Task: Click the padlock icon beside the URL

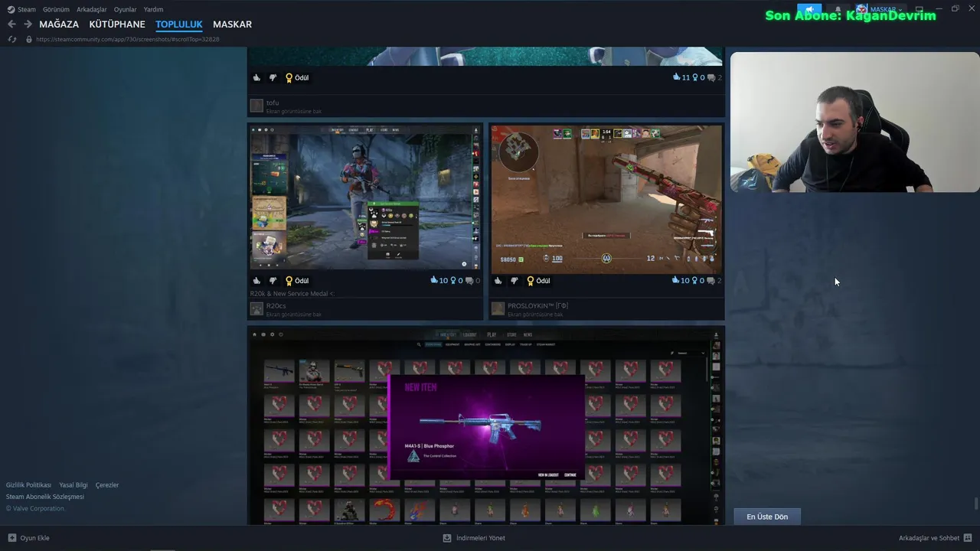Action: click(x=29, y=39)
